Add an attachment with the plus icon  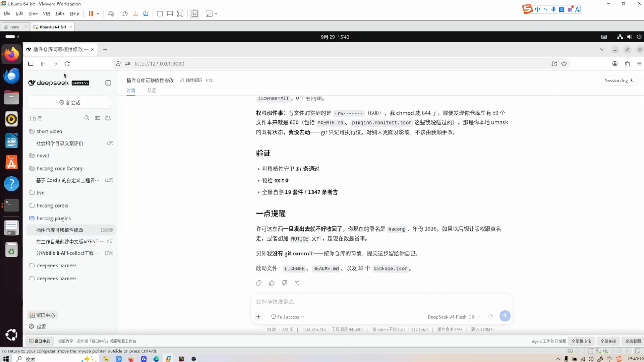coord(258,317)
